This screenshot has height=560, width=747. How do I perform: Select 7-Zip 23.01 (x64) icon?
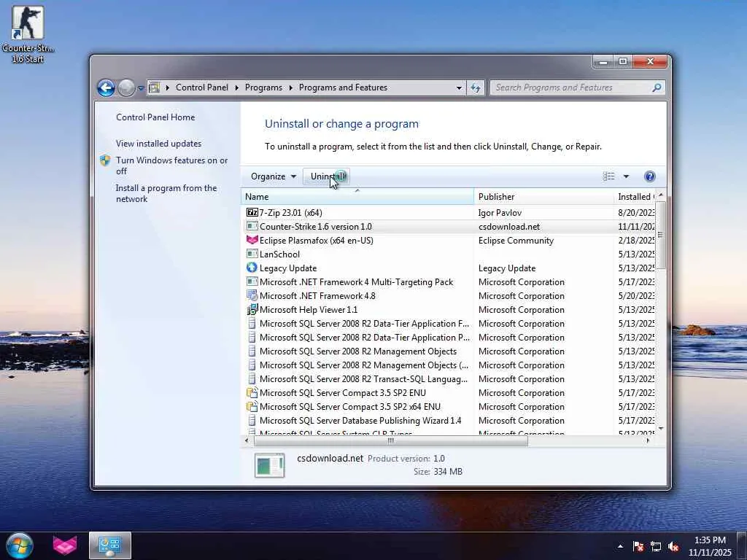[x=252, y=212]
